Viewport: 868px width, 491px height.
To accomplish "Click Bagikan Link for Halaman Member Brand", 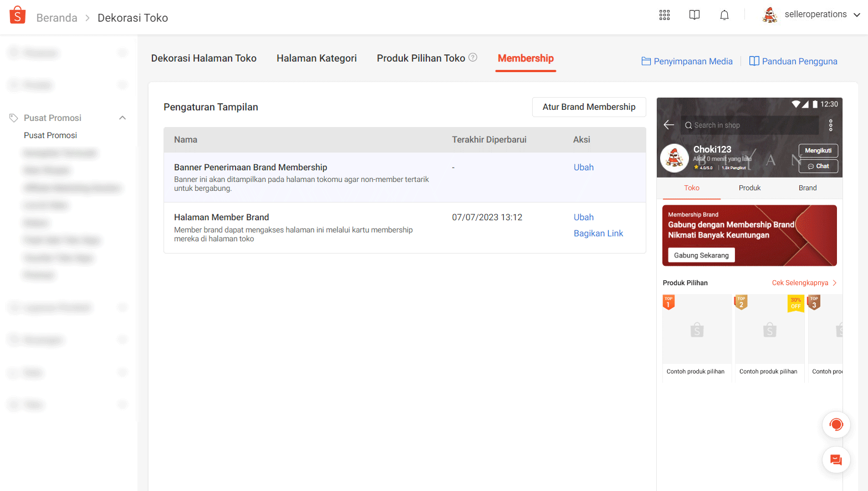I will (x=598, y=233).
